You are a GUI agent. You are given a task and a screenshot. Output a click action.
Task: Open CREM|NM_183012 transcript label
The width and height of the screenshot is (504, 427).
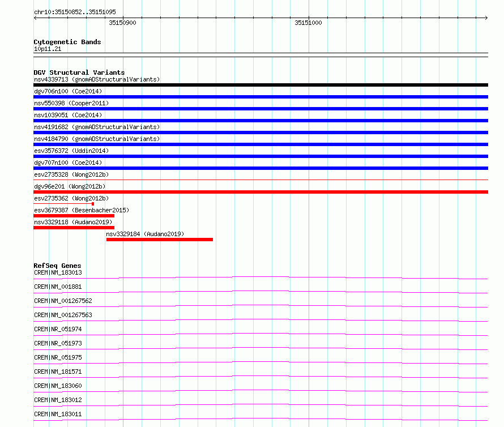pyautogui.click(x=58, y=400)
